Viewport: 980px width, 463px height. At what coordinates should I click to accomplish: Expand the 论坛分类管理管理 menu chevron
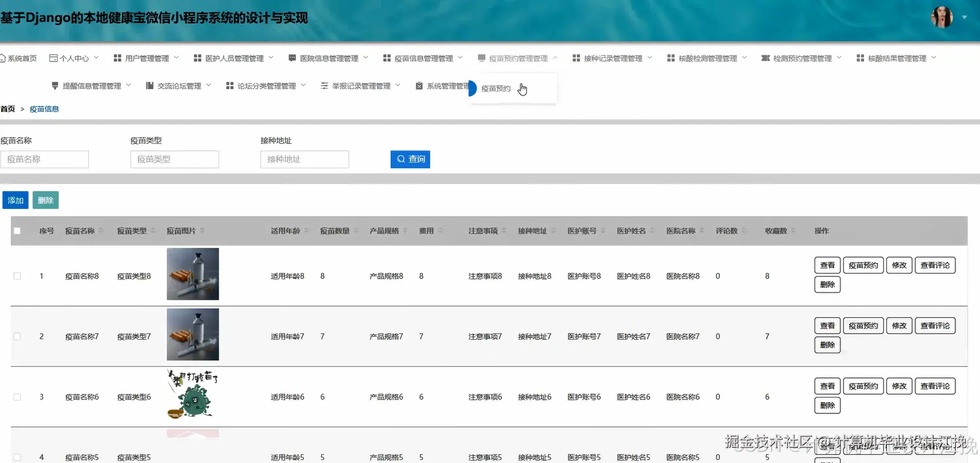point(303,86)
